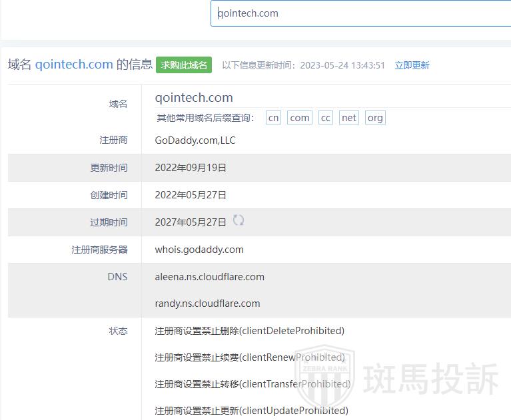
Task: Click the clientDeleteProhibited status line
Action: (249, 331)
